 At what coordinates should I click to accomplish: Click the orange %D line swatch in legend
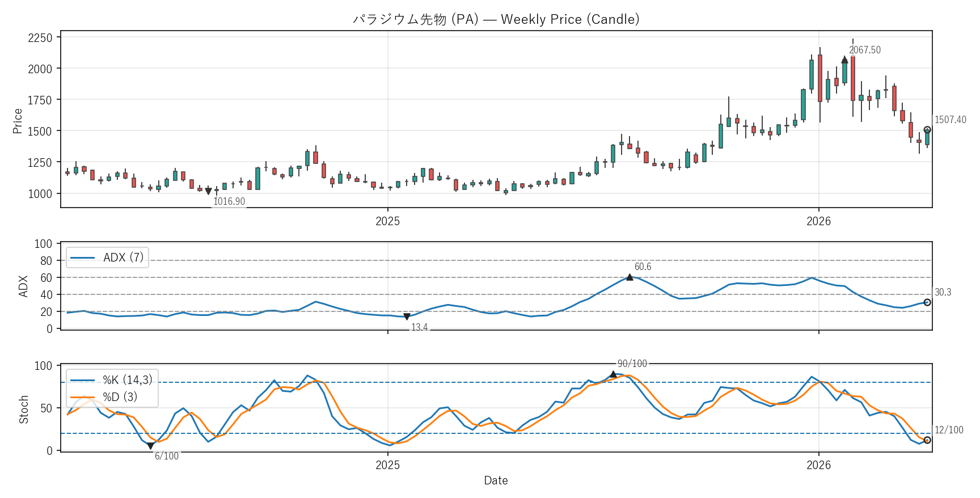click(83, 397)
